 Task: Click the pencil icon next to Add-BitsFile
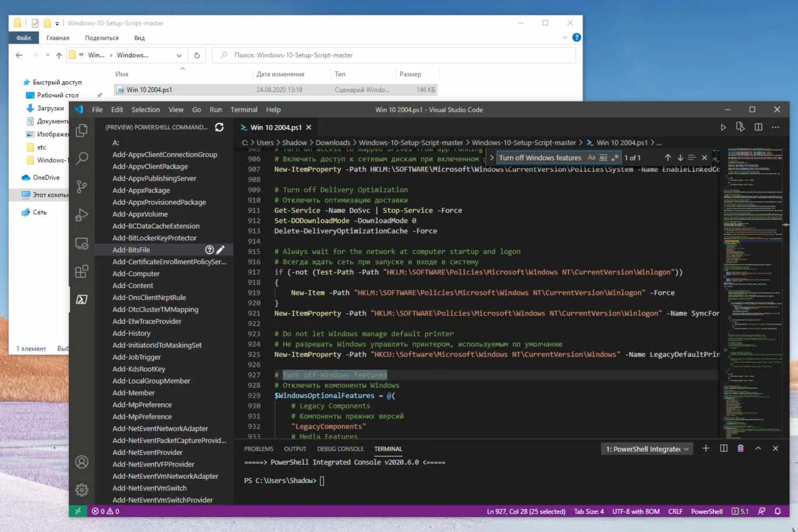tap(221, 249)
